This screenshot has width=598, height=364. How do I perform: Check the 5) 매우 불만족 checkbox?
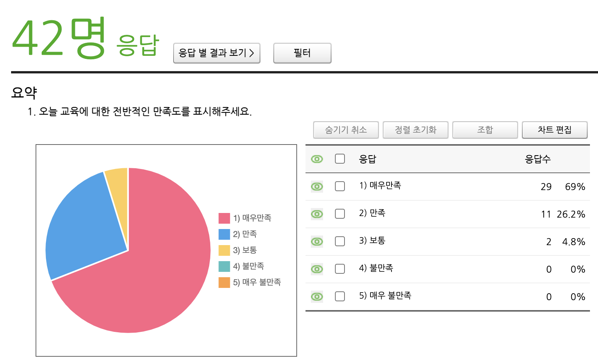(x=340, y=296)
